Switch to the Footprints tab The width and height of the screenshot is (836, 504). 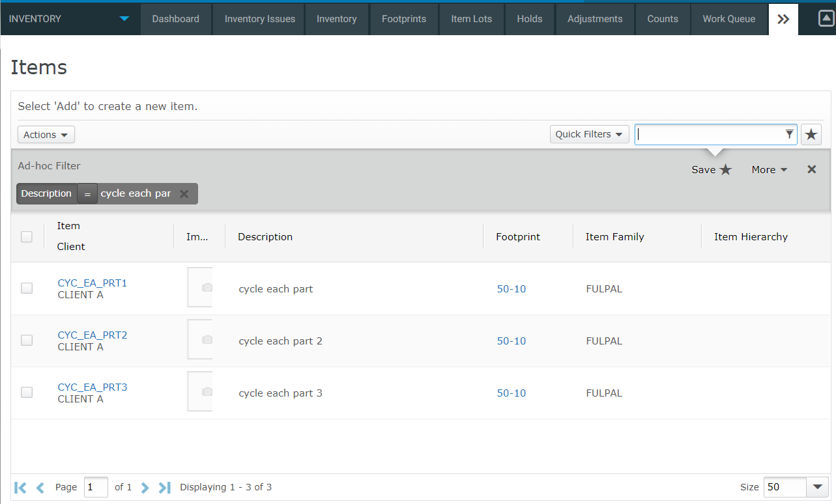coord(404,19)
